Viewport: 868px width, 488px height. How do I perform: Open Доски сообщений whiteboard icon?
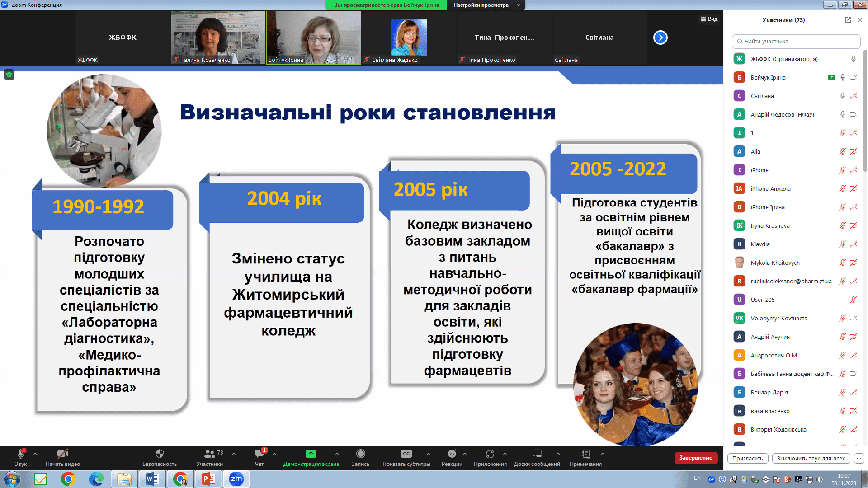pyautogui.click(x=537, y=454)
